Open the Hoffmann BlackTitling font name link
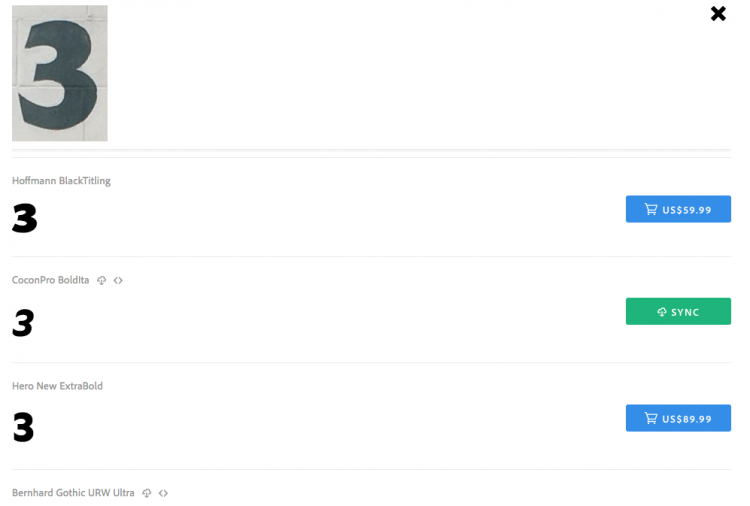Image resolution: width=750 pixels, height=506 pixels. (61, 181)
